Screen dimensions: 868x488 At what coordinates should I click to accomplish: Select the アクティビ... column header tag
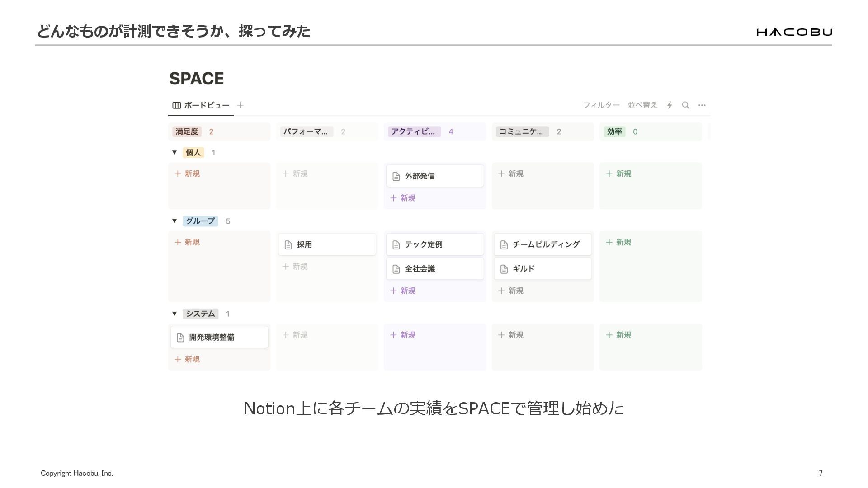414,131
